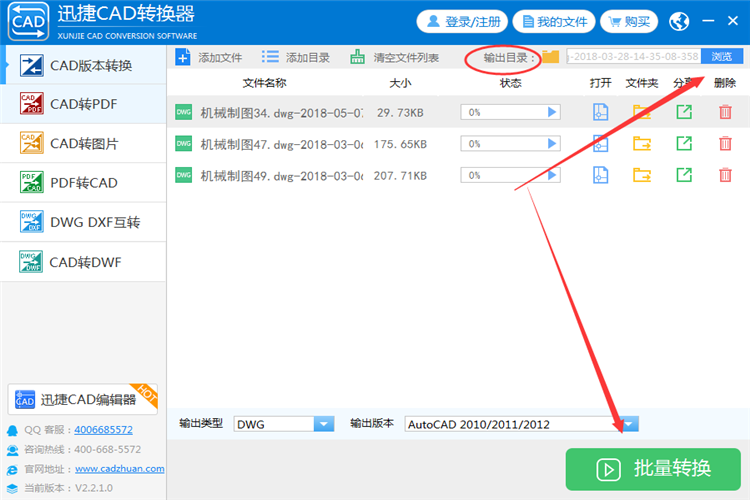Start conversion for 机械制图49.dwg play arrow
Image resolution: width=750 pixels, height=500 pixels.
click(x=551, y=175)
